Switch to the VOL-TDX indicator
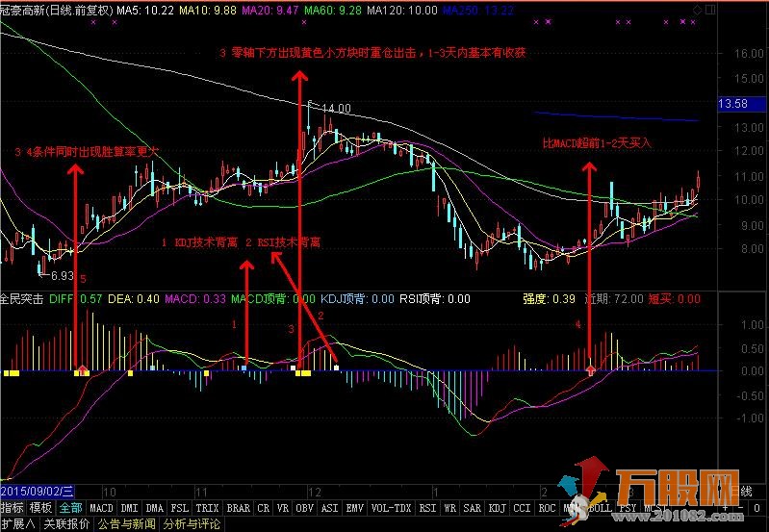This screenshot has height=532, width=769. (392, 508)
